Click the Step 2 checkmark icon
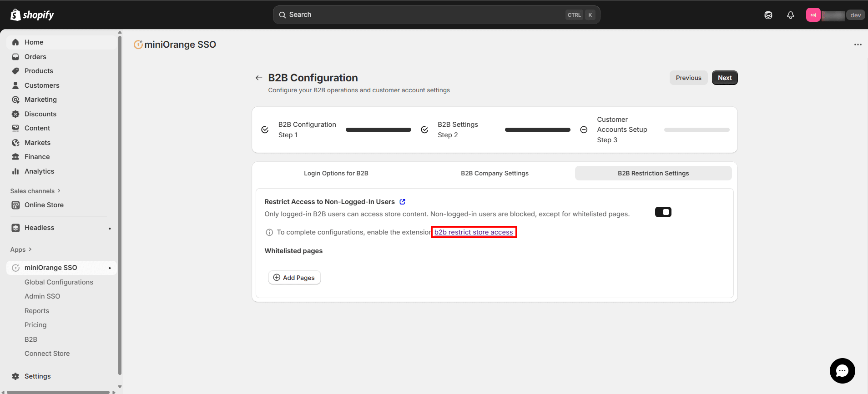868x394 pixels. click(424, 130)
